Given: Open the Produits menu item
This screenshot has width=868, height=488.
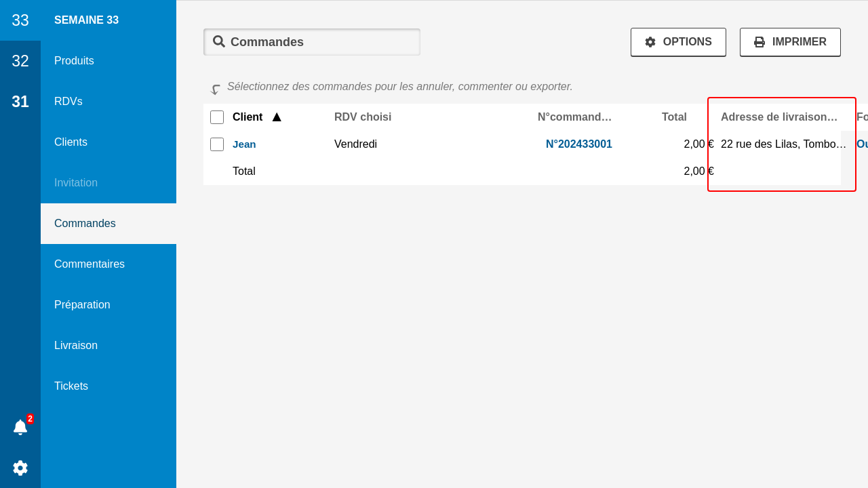Looking at the screenshot, I should click(x=75, y=61).
